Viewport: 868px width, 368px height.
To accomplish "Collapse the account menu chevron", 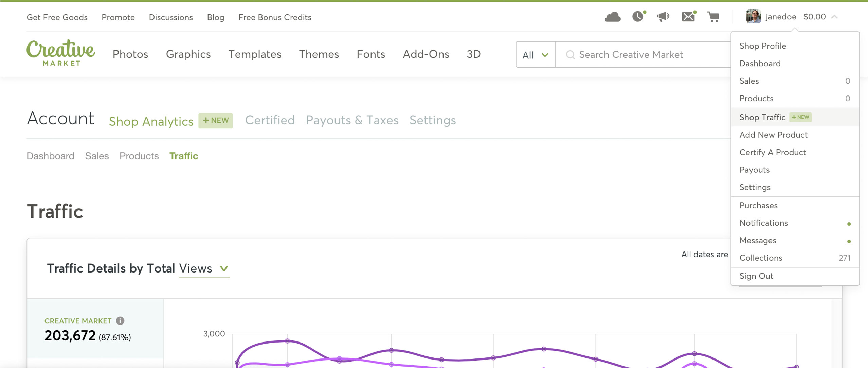I will tap(835, 17).
